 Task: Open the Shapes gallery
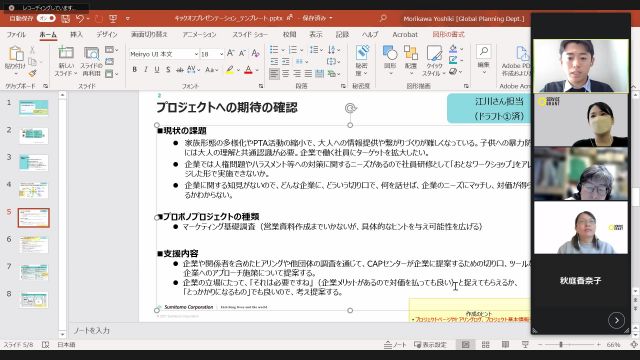(390, 60)
